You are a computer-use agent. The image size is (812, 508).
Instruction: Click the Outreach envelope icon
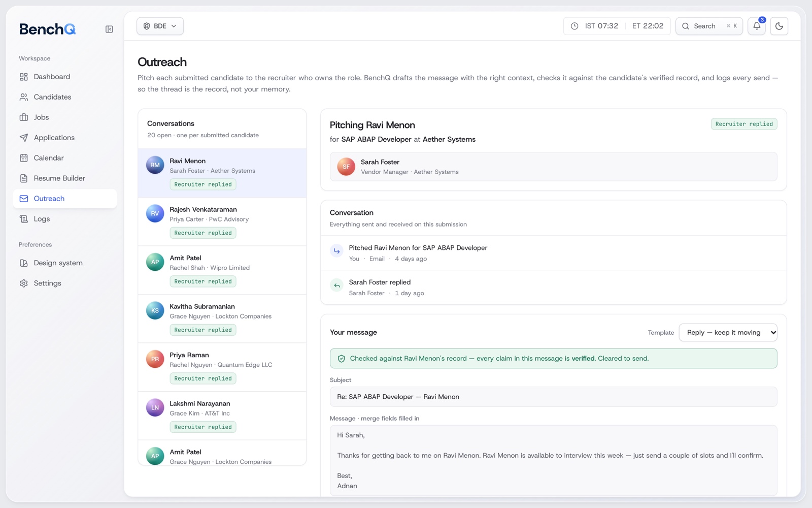pos(24,199)
